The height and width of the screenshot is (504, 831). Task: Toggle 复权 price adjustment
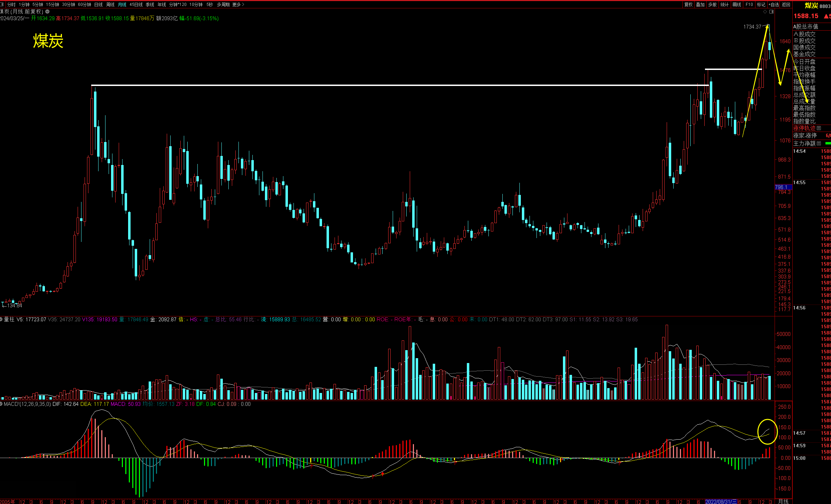pos(688,5)
